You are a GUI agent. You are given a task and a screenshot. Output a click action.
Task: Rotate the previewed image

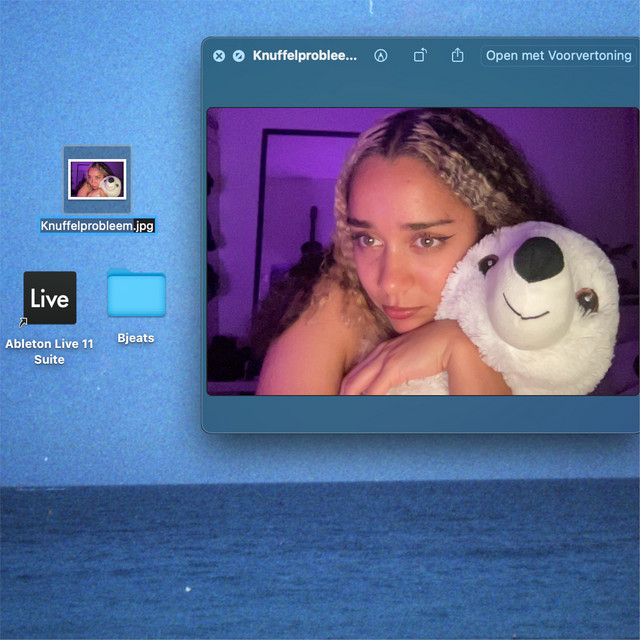420,56
